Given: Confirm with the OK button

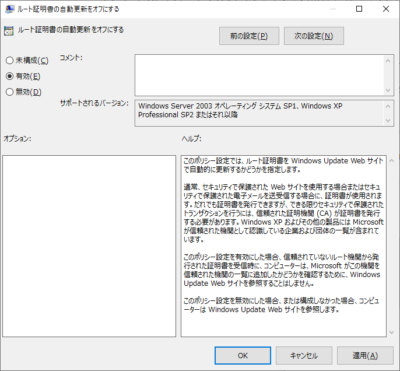Looking at the screenshot, I should coord(243,356).
